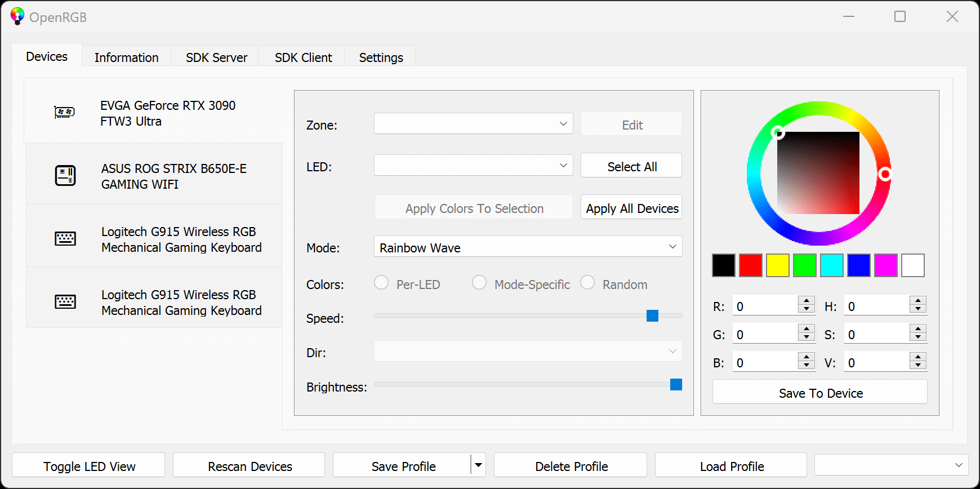Screen dimensions: 980x489
Task: Click the Apply All Devices button
Action: [x=631, y=208]
